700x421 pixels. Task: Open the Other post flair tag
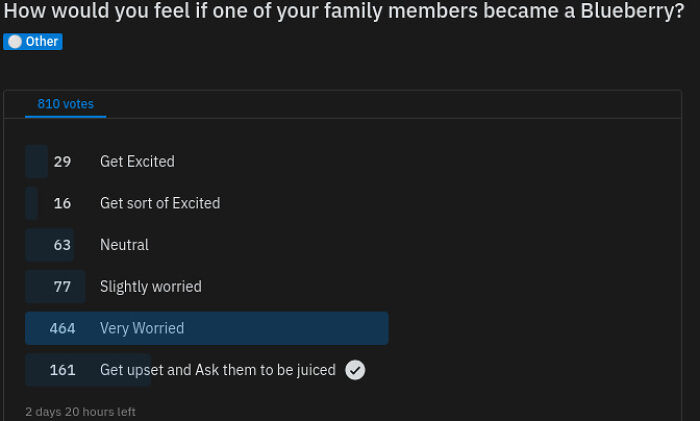pos(33,42)
